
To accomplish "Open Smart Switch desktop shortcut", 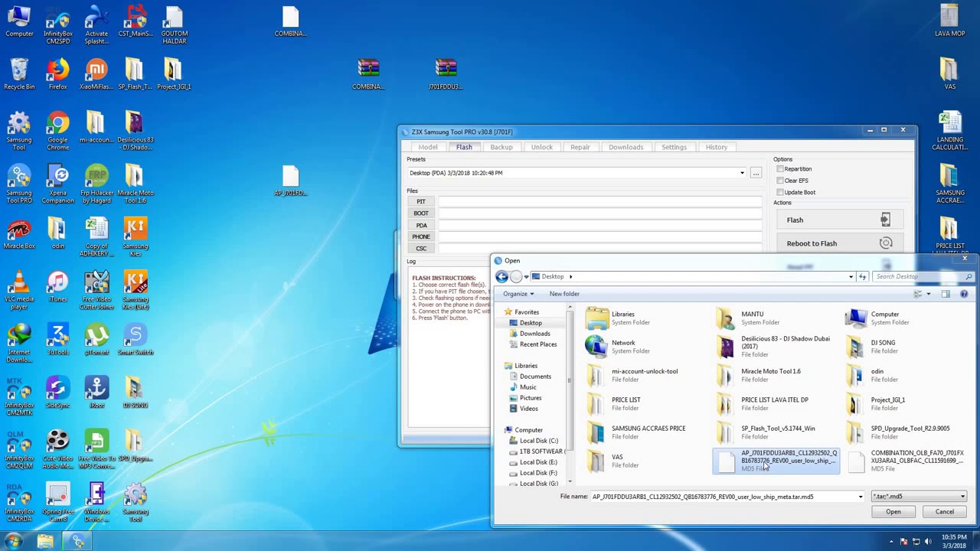I will [136, 340].
